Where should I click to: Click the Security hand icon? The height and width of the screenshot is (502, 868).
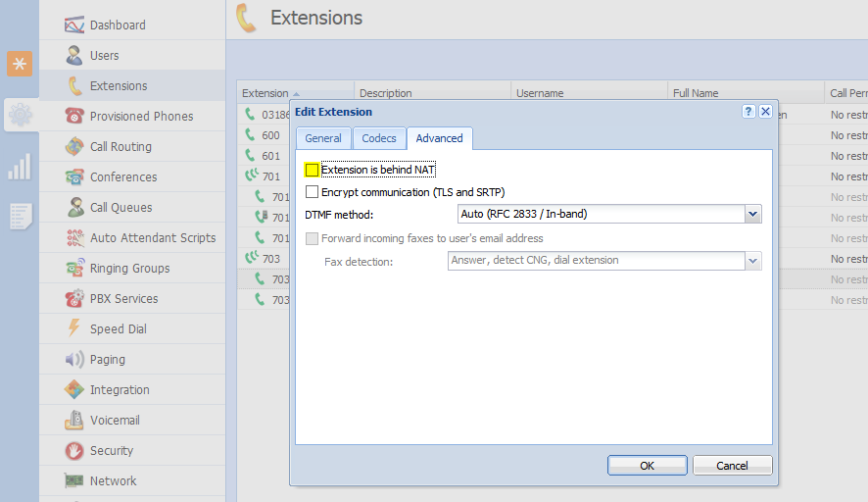point(74,451)
